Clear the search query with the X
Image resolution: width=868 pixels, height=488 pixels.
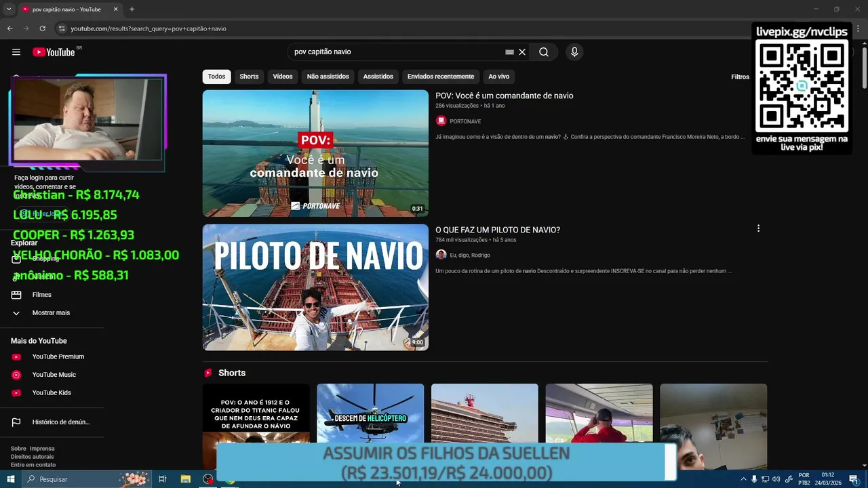point(522,52)
